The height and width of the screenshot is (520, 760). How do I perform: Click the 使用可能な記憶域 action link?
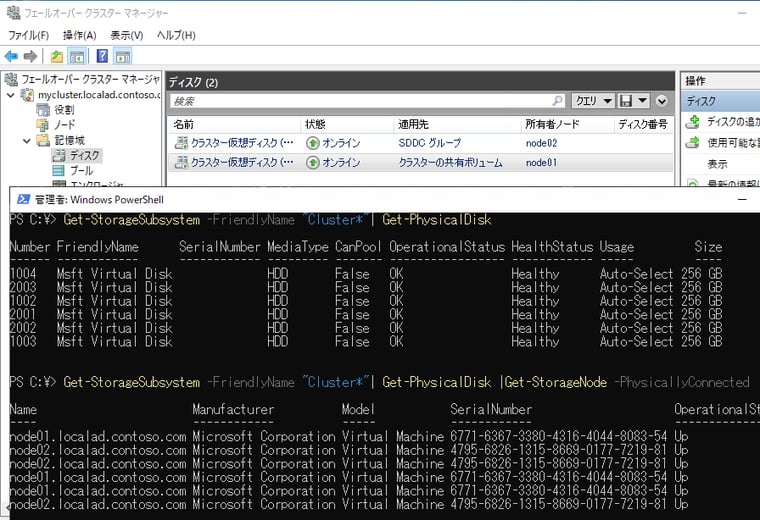coord(733,142)
